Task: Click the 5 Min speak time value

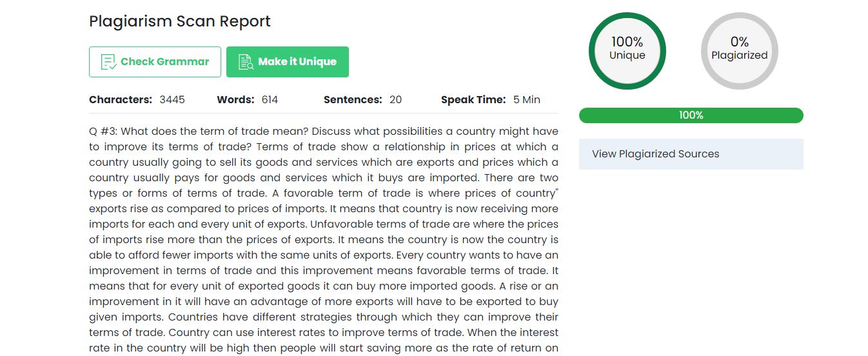Action: tap(527, 100)
